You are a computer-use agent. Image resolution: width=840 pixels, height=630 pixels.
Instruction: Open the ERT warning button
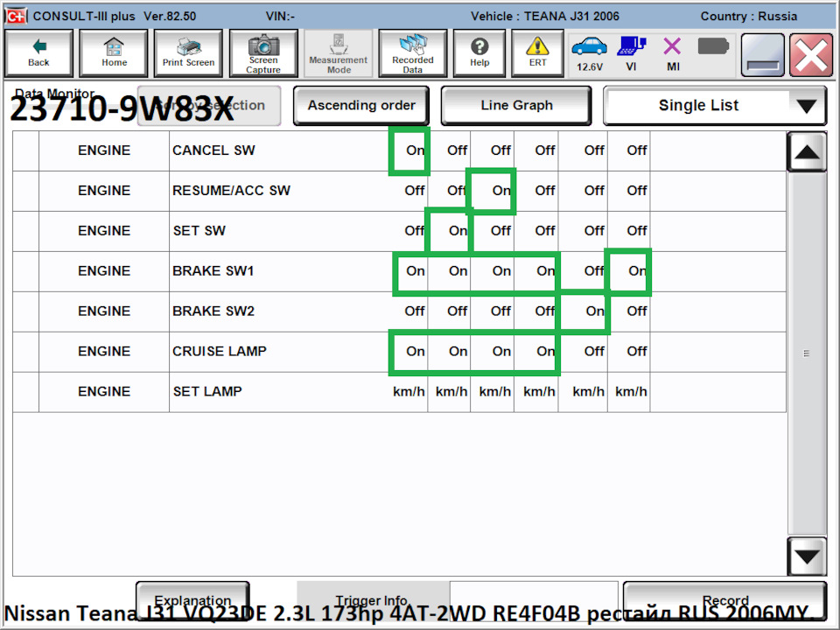click(537, 53)
